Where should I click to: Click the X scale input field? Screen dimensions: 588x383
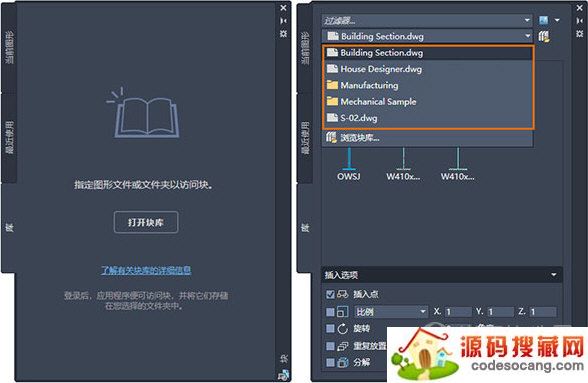[x=458, y=312]
